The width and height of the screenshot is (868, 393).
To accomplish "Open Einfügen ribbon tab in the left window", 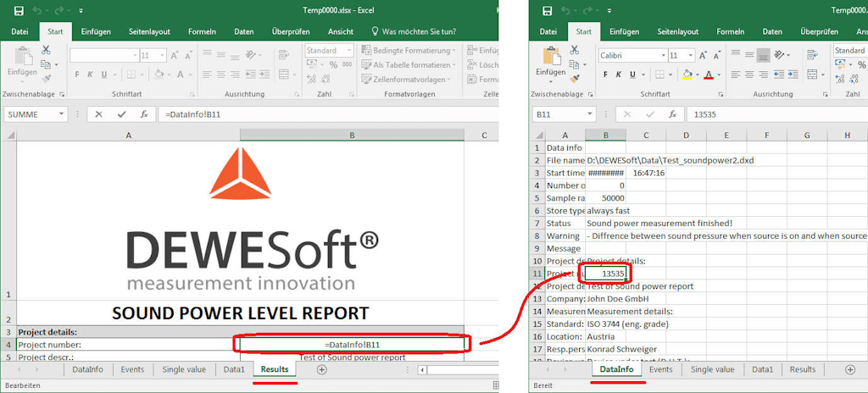I will (96, 31).
